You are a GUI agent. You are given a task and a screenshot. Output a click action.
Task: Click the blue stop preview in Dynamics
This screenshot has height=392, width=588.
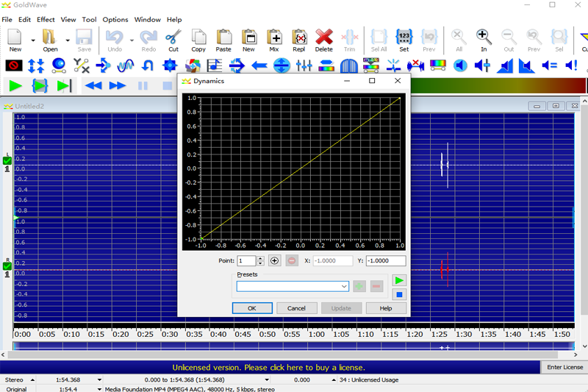(399, 294)
